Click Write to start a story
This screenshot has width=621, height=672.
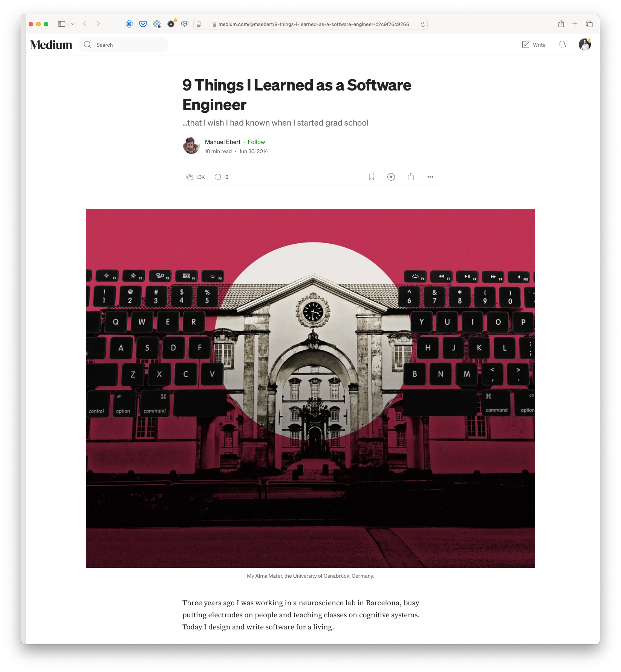pyautogui.click(x=534, y=44)
